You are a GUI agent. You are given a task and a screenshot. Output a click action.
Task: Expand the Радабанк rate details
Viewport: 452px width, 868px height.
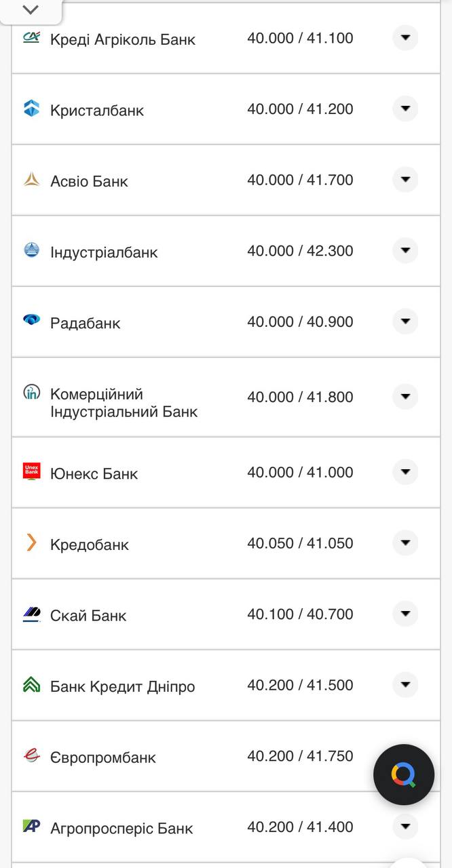point(404,321)
